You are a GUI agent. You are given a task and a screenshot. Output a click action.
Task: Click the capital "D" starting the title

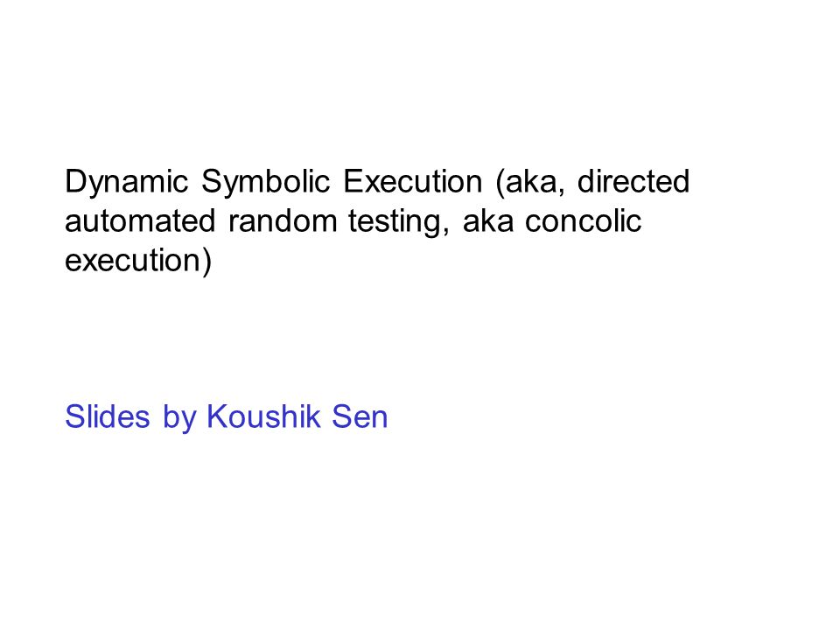(75, 182)
